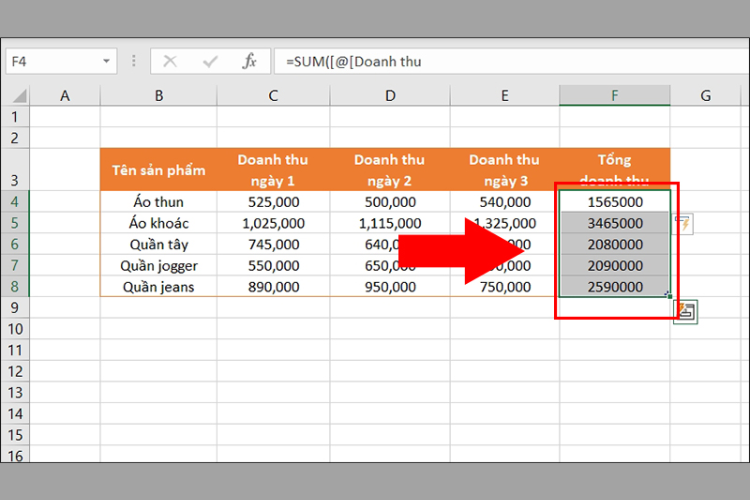Select row 9 header
750x500 pixels.
click(x=15, y=308)
